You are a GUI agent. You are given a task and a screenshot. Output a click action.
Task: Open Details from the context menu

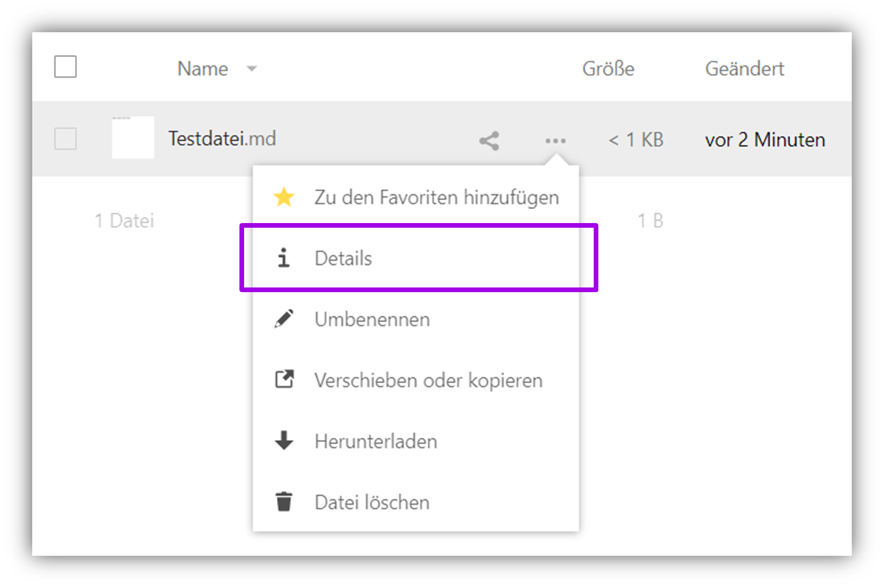click(x=344, y=258)
